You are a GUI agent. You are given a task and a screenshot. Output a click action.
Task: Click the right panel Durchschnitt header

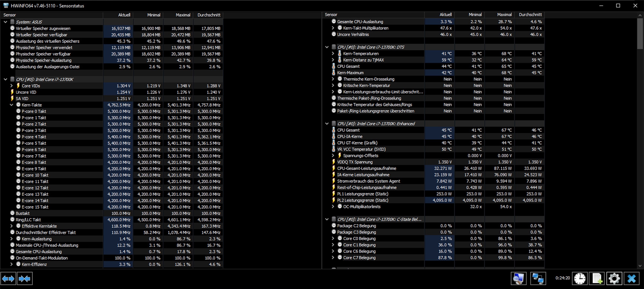click(529, 14)
